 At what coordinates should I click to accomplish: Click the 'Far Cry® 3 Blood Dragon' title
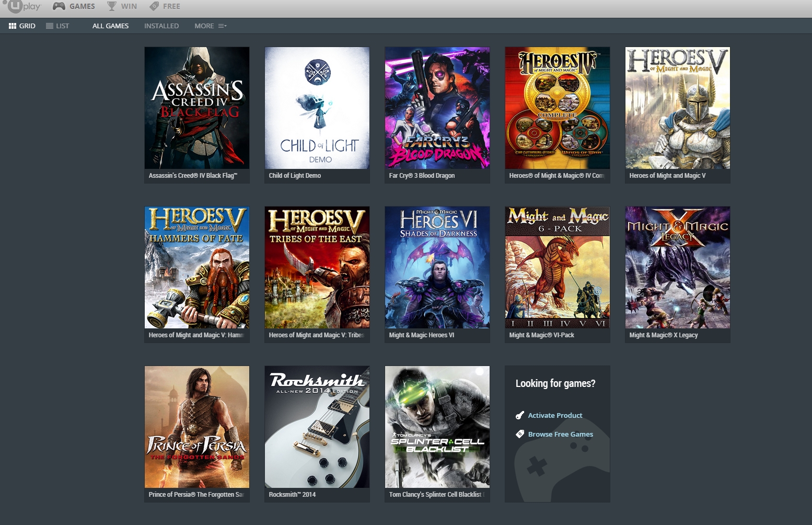[x=422, y=176]
